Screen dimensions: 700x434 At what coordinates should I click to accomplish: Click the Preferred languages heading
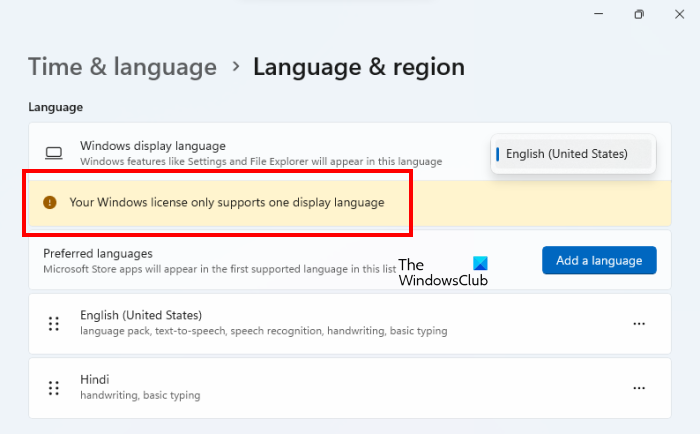point(98,254)
